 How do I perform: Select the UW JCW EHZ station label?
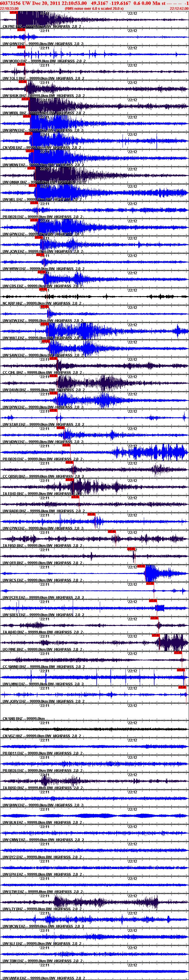click(x=14, y=251)
